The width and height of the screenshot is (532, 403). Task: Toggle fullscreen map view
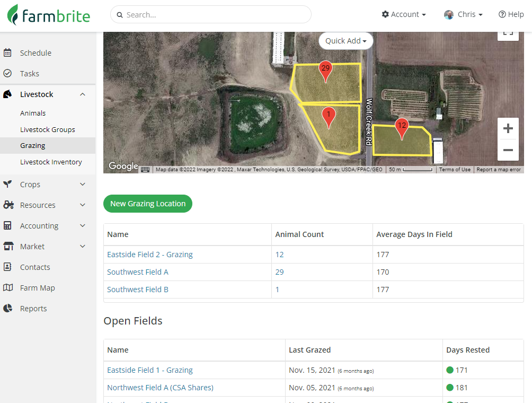click(508, 34)
